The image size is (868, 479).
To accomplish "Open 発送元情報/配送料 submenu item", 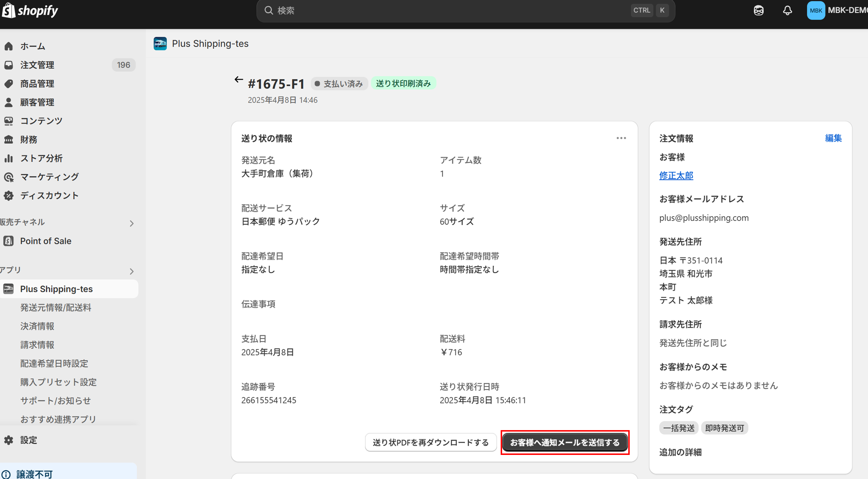I will pyautogui.click(x=56, y=308).
